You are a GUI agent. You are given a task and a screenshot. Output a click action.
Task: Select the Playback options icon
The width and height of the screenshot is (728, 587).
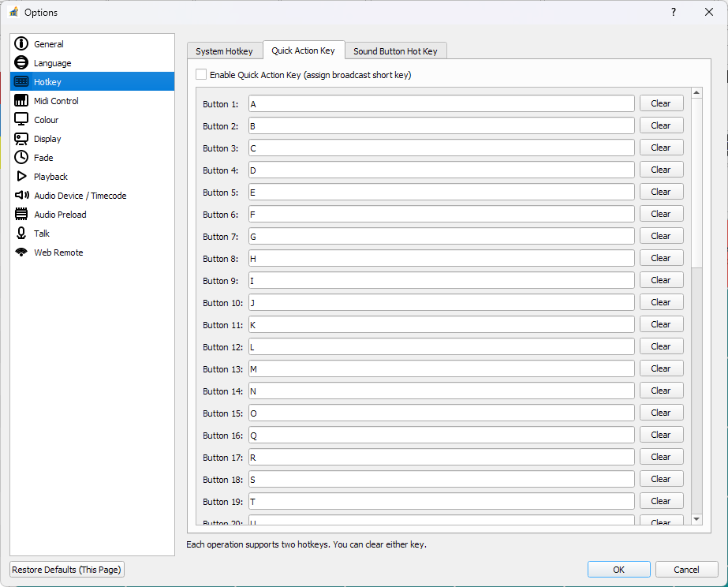point(22,176)
